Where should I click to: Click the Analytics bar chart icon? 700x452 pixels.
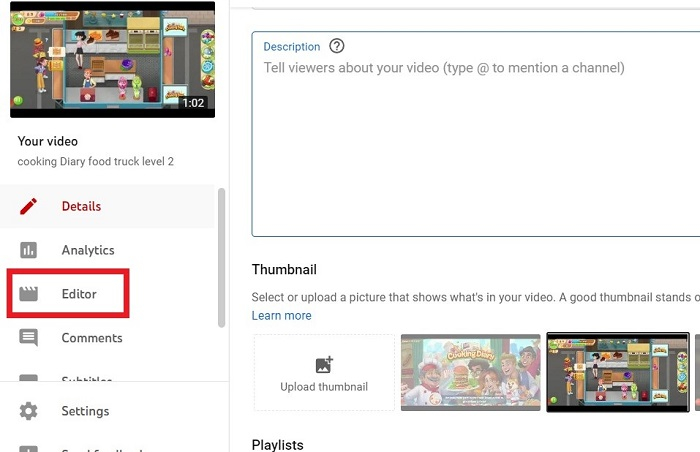point(29,250)
